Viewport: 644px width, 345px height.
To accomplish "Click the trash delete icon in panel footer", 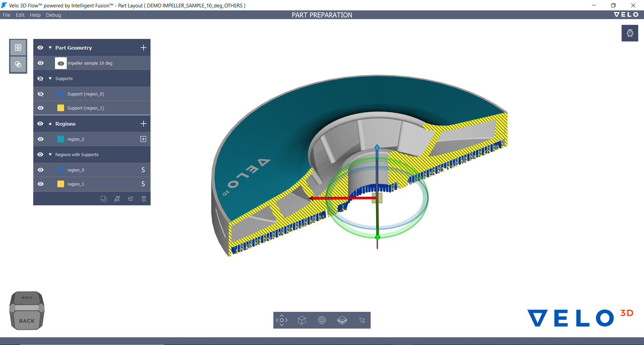I will coord(144,199).
